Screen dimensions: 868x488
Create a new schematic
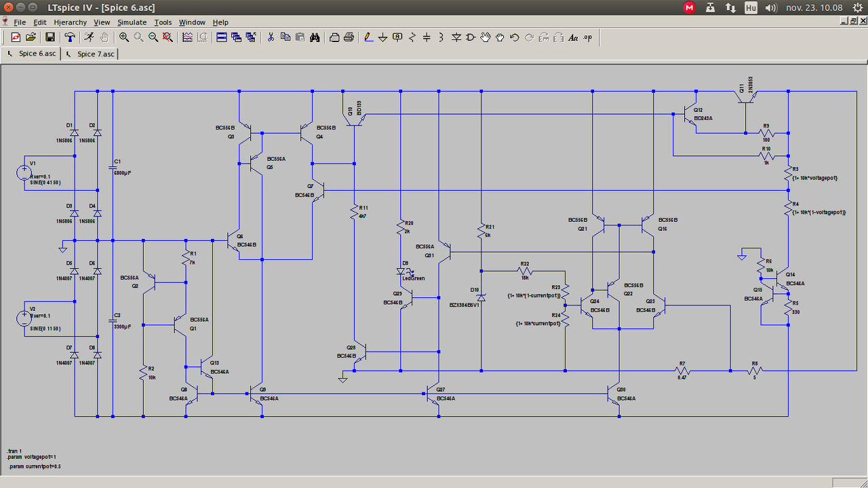pos(16,37)
